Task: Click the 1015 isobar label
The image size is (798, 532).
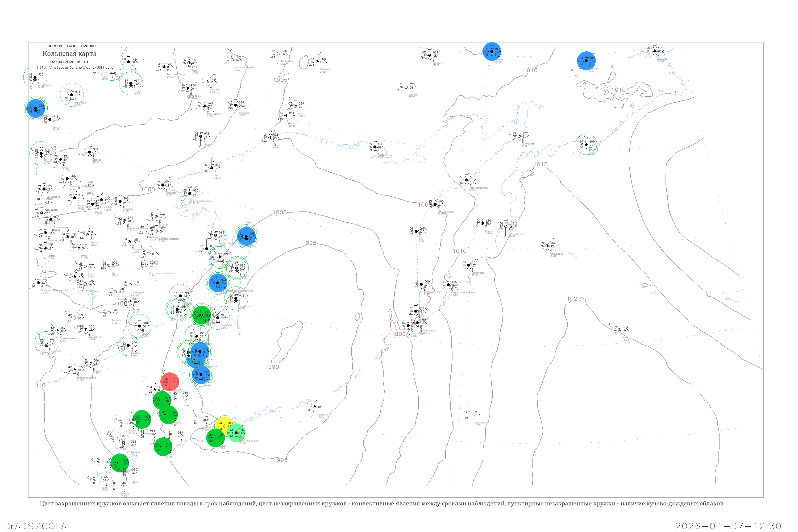Action: [540, 165]
